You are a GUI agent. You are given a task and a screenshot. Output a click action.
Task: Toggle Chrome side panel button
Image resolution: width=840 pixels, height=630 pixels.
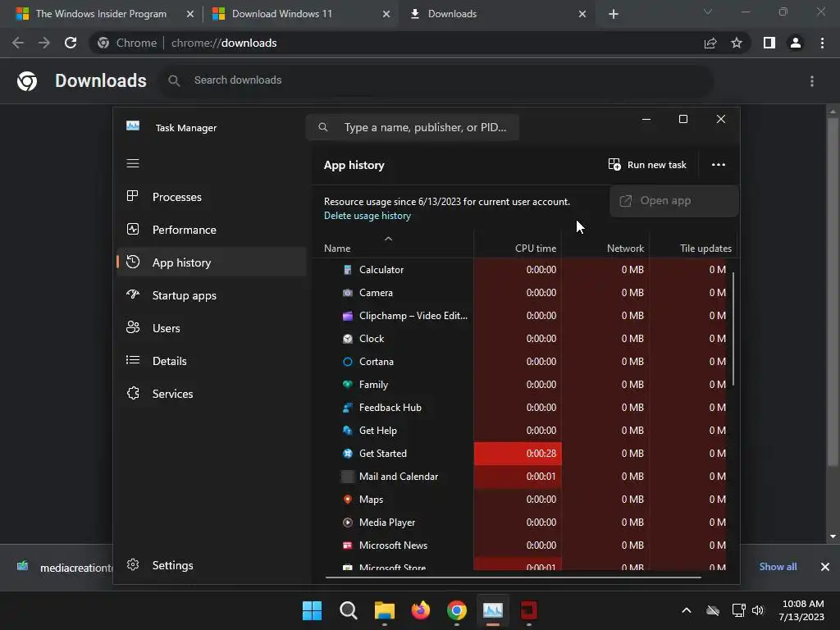(x=769, y=43)
